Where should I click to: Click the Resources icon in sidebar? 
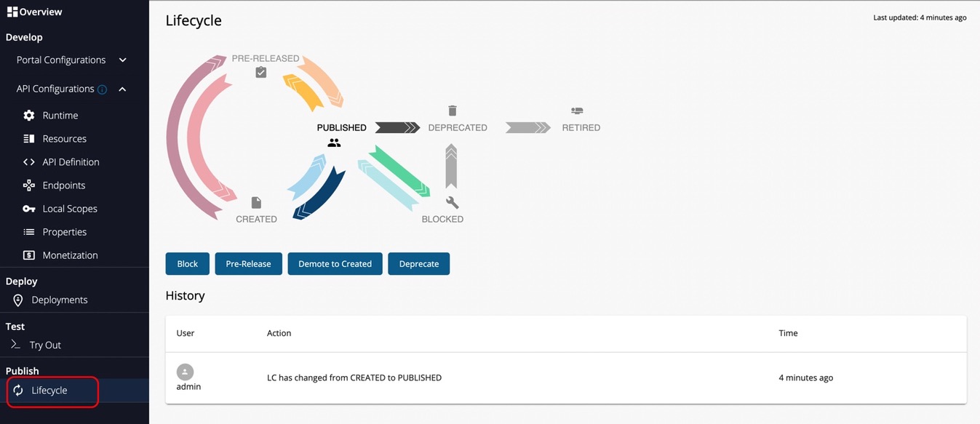pyautogui.click(x=29, y=139)
